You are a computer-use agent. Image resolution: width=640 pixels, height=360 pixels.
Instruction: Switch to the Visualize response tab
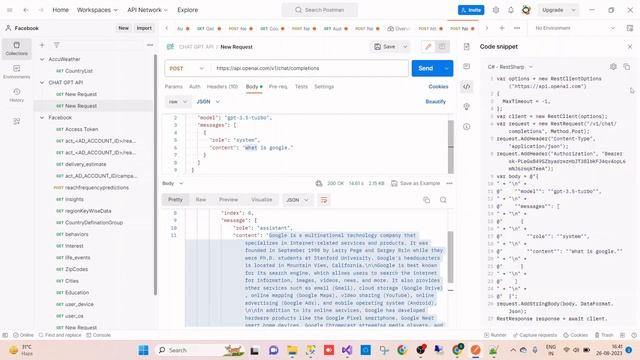pyautogui.click(x=262, y=200)
